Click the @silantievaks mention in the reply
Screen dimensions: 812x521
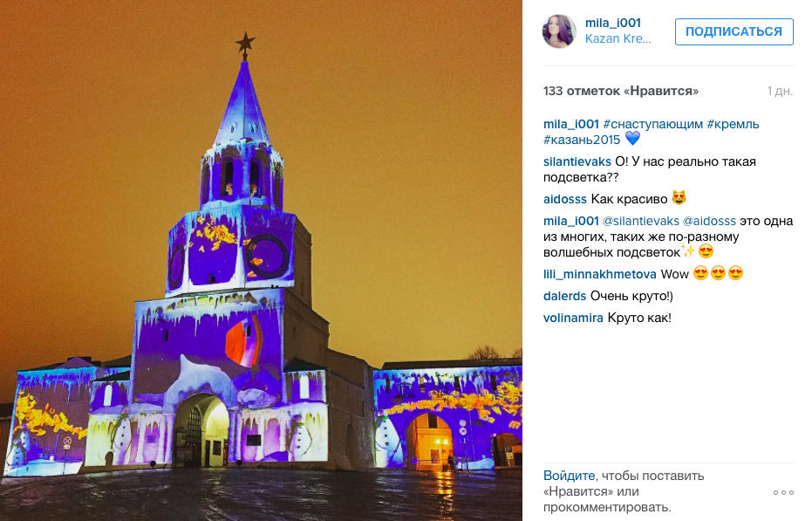click(640, 221)
